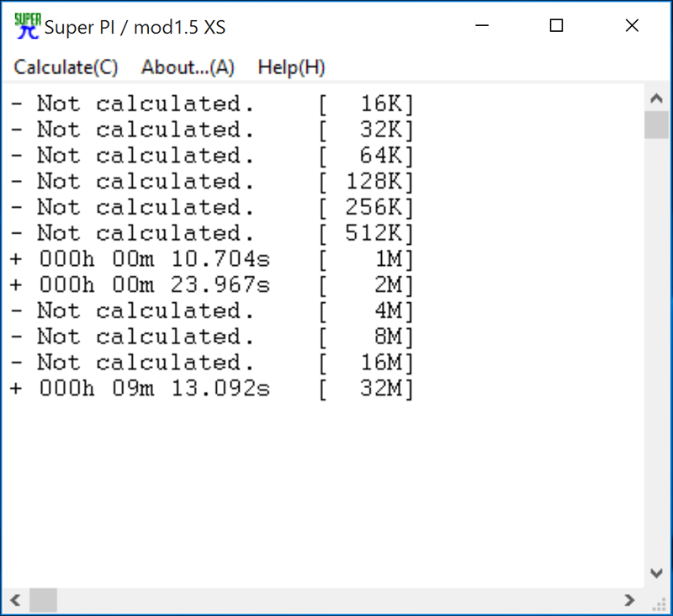The width and height of the screenshot is (673, 616).
Task: Open the Help(H) menu
Action: (x=291, y=67)
